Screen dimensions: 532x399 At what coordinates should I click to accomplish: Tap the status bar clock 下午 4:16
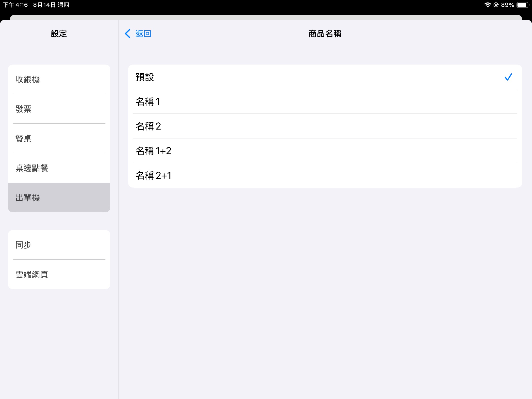[16, 5]
